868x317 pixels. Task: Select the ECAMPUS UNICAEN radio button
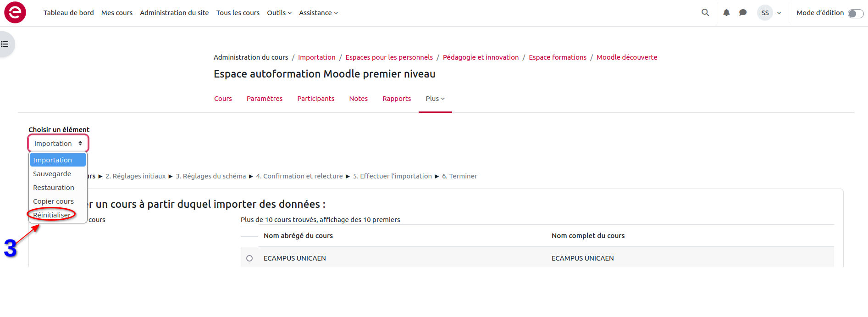(x=249, y=258)
